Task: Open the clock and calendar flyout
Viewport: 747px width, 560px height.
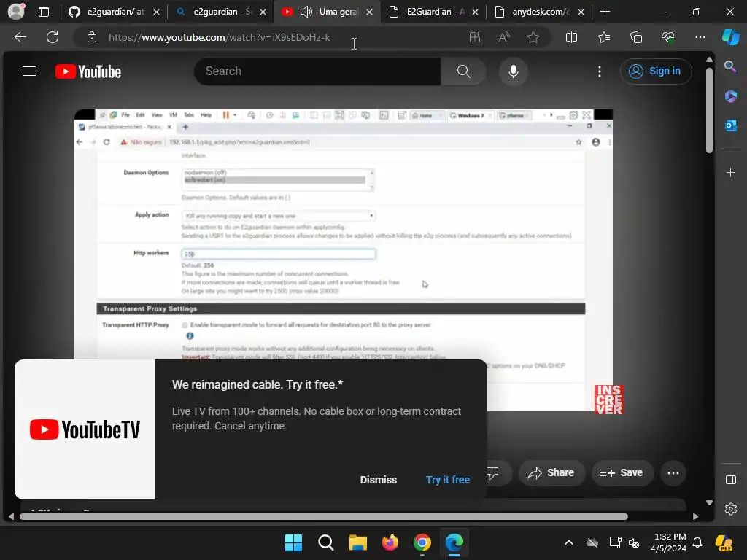Action: tap(669, 542)
